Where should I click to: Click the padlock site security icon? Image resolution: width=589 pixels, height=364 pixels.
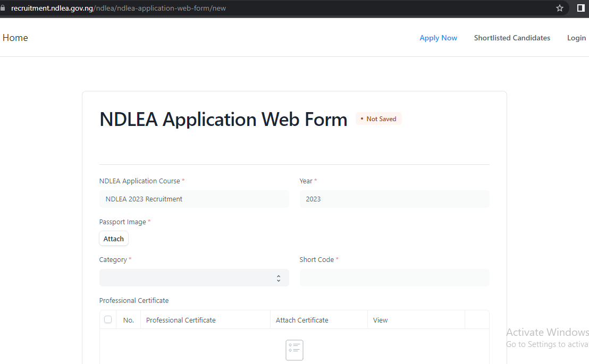tap(3, 8)
